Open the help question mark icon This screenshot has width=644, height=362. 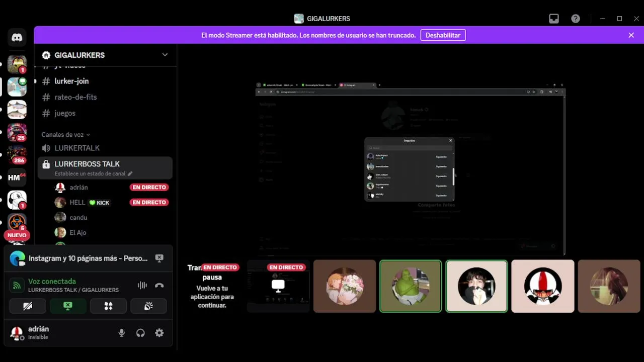[576, 19]
